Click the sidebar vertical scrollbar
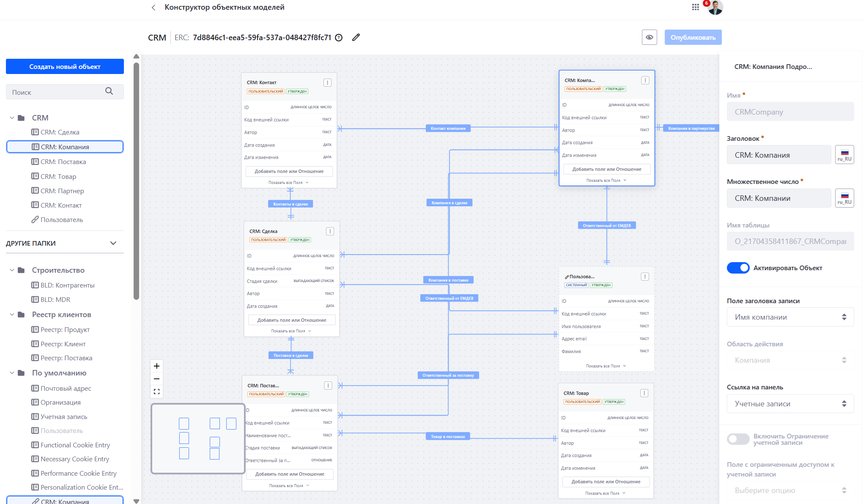 coord(136,182)
